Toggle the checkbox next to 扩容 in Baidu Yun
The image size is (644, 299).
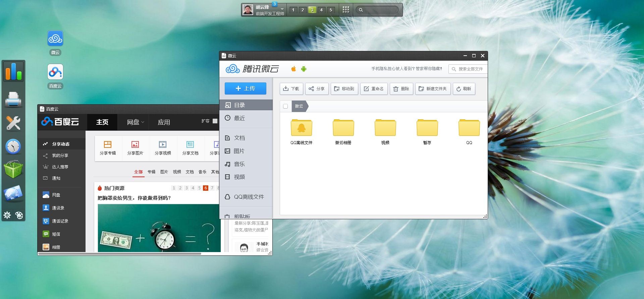point(215,121)
